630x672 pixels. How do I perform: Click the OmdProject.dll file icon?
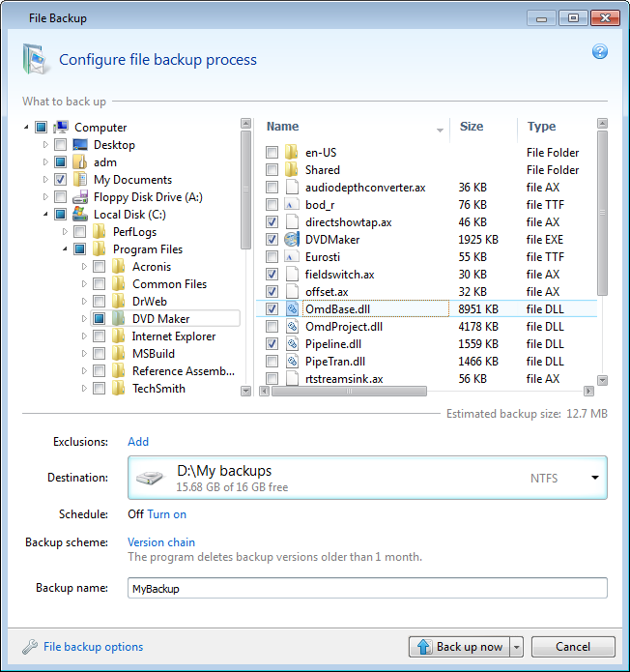point(292,326)
